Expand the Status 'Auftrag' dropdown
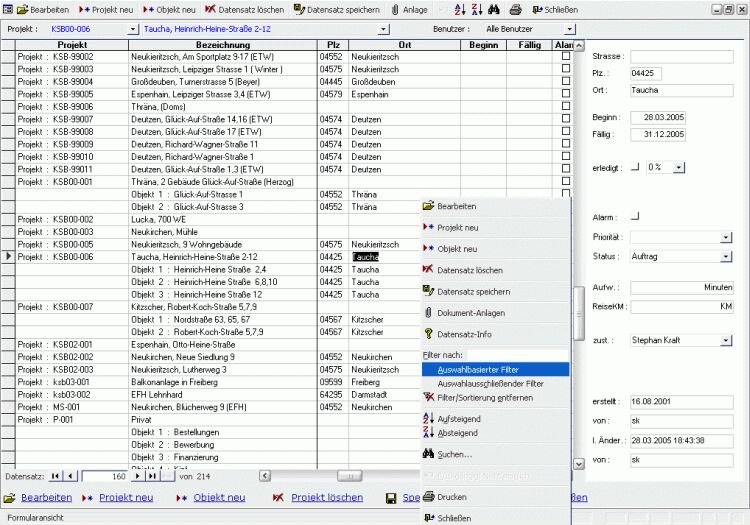The width and height of the screenshot is (750, 525). [x=726, y=257]
